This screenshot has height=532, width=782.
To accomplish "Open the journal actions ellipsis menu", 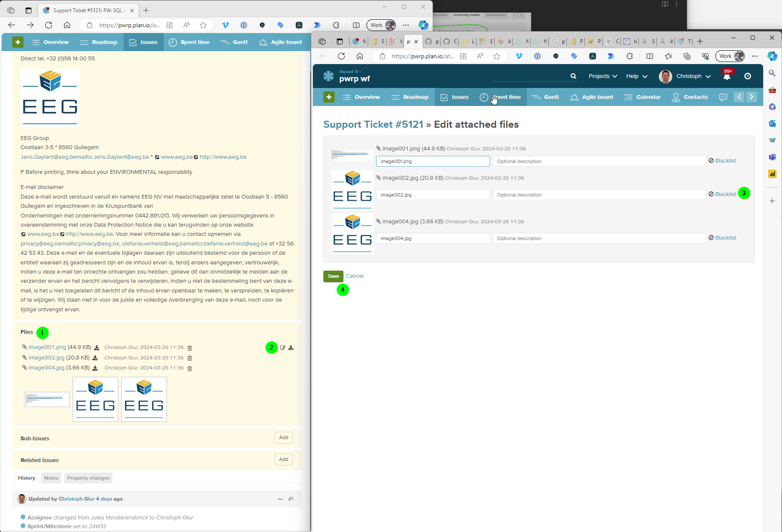I will pos(280,499).
